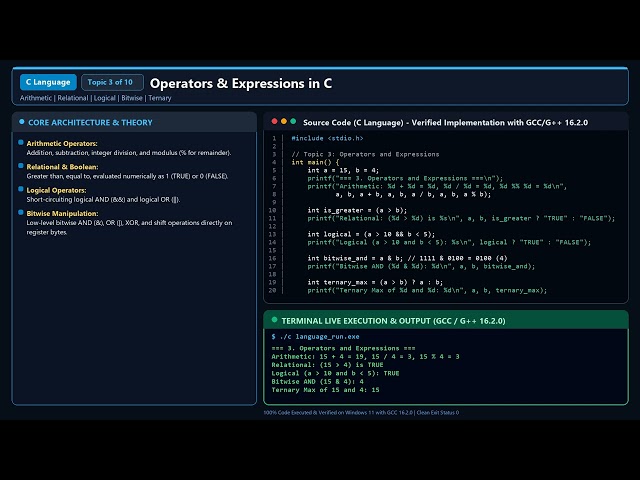Click the line int a = 15, b = 4;
This screenshot has width=640, height=480.
click(343, 170)
